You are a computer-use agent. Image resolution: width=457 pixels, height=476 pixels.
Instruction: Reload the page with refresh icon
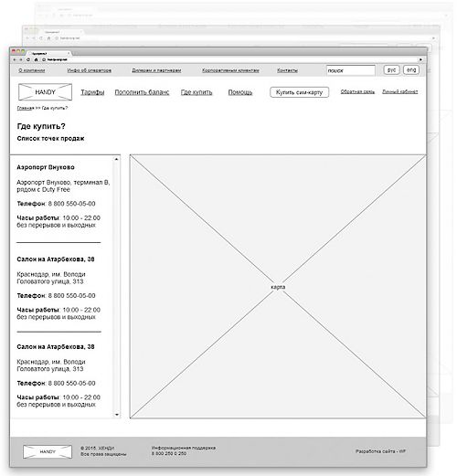(x=28, y=59)
